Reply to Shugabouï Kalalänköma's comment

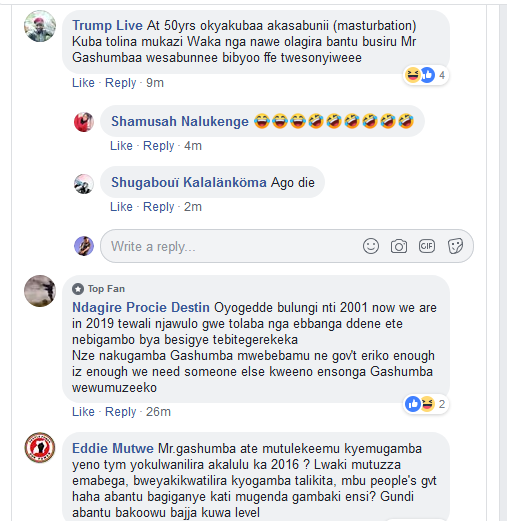(159, 207)
